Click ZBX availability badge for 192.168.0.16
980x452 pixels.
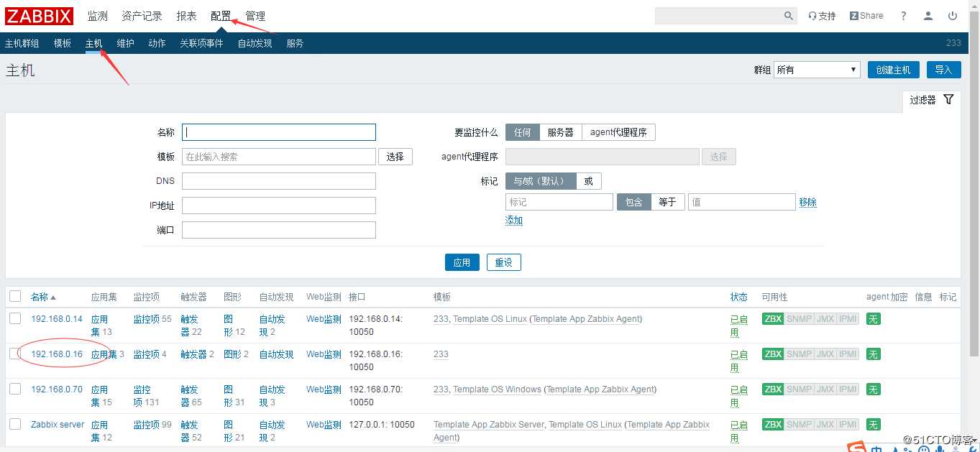click(x=773, y=354)
